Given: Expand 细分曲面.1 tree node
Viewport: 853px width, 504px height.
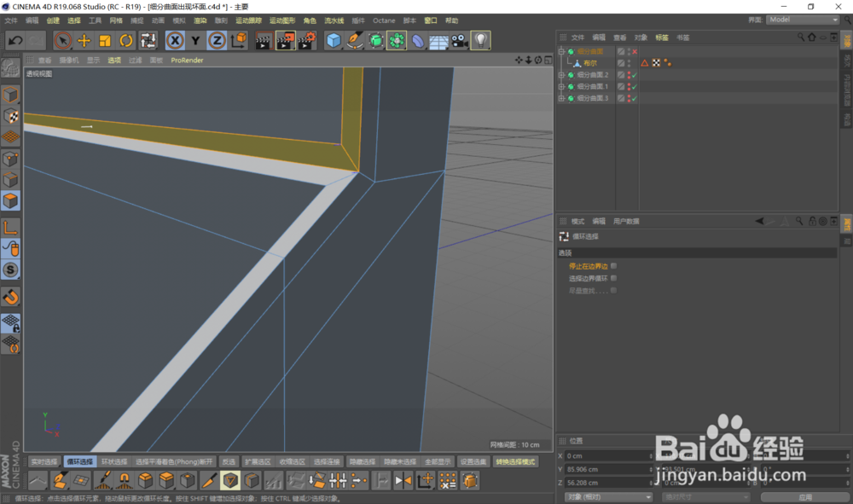Looking at the screenshot, I should [561, 86].
